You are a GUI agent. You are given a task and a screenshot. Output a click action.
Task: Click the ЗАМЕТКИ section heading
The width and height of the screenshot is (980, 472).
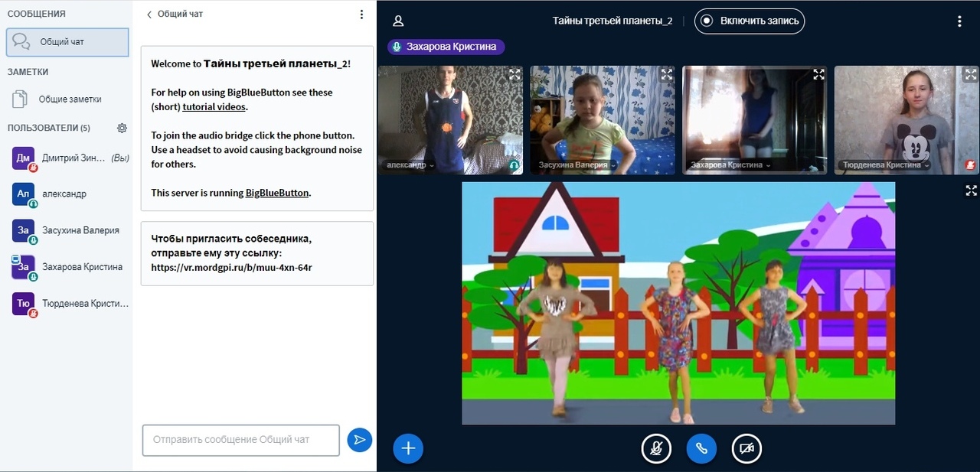click(28, 72)
